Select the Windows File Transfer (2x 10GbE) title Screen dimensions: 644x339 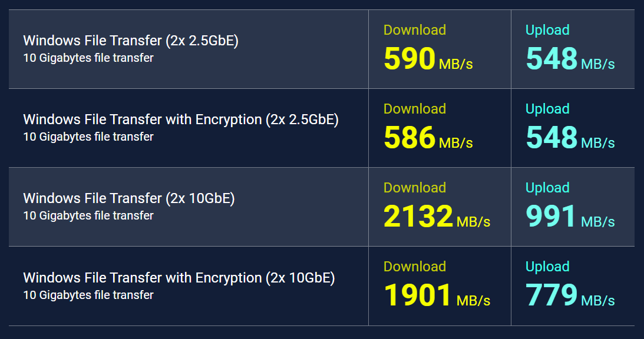pyautogui.click(x=129, y=198)
